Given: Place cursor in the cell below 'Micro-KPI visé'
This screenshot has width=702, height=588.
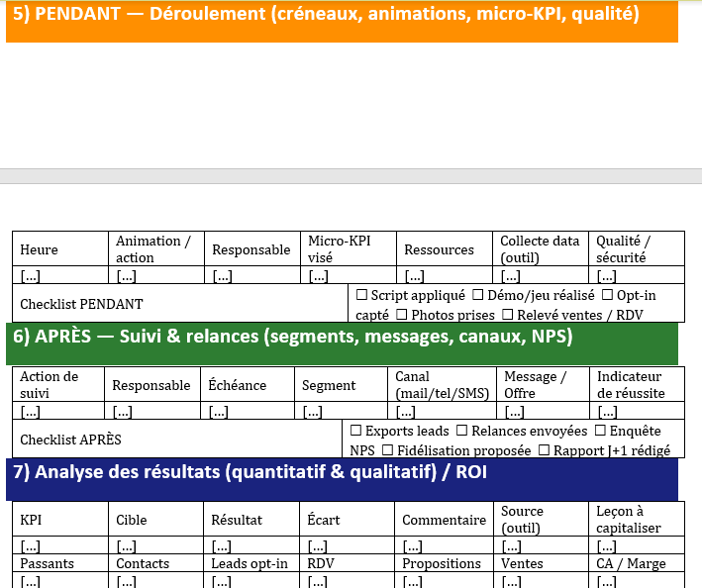Looking at the screenshot, I should pos(348,276).
